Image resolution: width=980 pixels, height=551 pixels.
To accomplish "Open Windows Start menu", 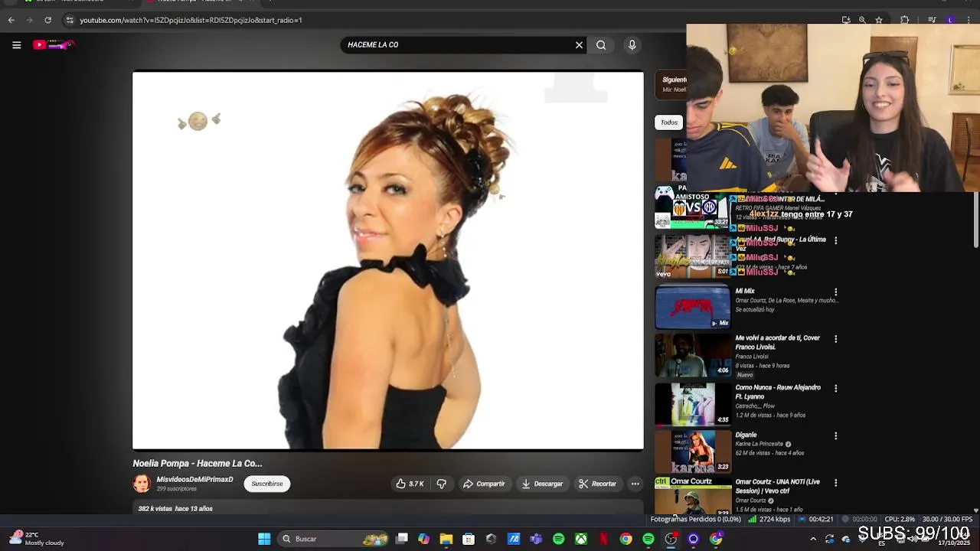I will pyautogui.click(x=264, y=539).
